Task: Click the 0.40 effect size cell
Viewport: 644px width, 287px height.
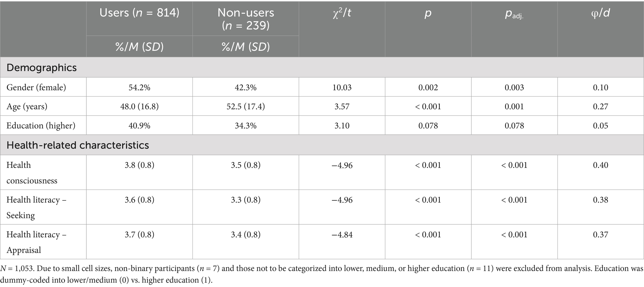Action: tap(600, 165)
